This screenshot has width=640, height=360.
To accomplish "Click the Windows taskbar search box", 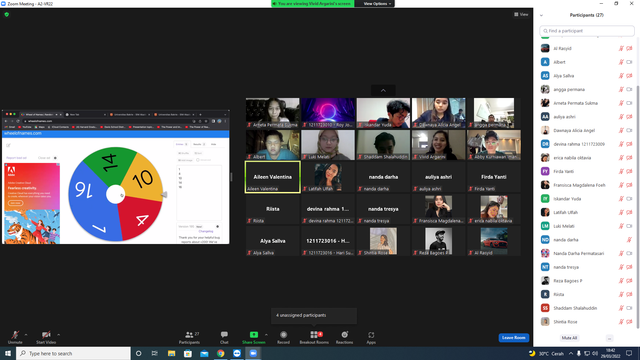I will click(x=73, y=353).
